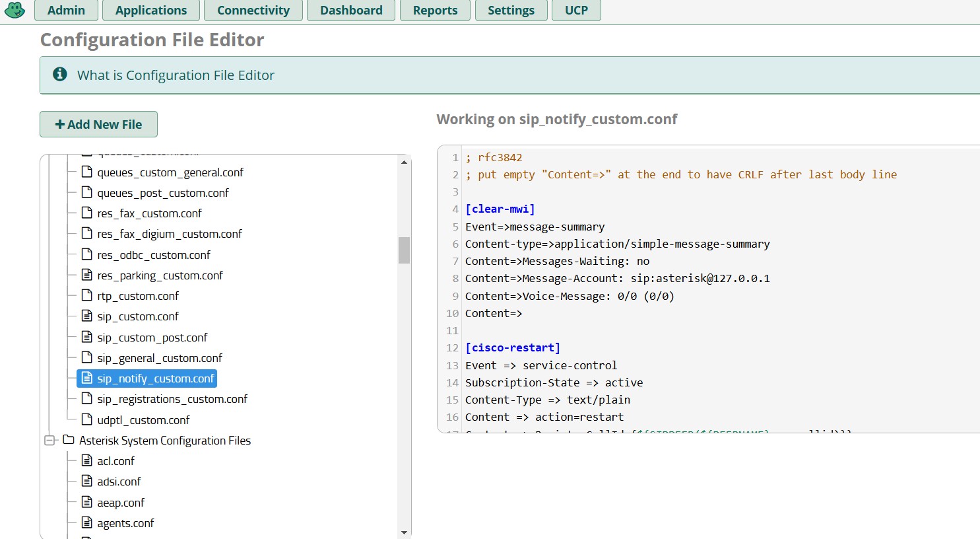The image size is (980, 539).
Task: Click the file icon beside agents.conf
Action: (x=86, y=522)
